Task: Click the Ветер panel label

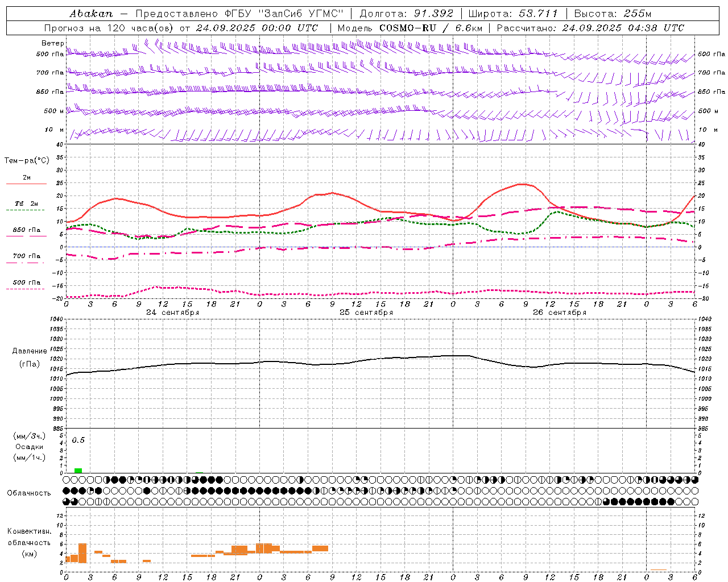Action: (x=52, y=43)
